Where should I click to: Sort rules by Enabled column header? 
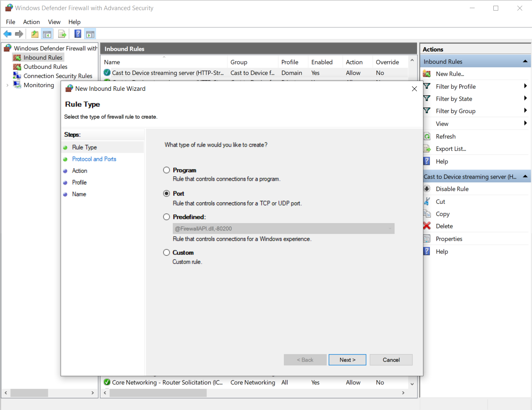point(325,62)
